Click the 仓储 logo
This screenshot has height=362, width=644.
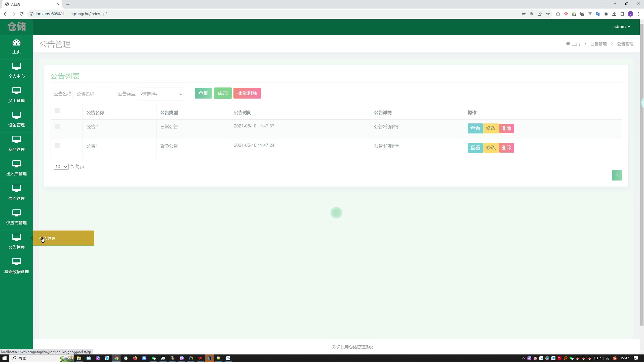coord(17,26)
